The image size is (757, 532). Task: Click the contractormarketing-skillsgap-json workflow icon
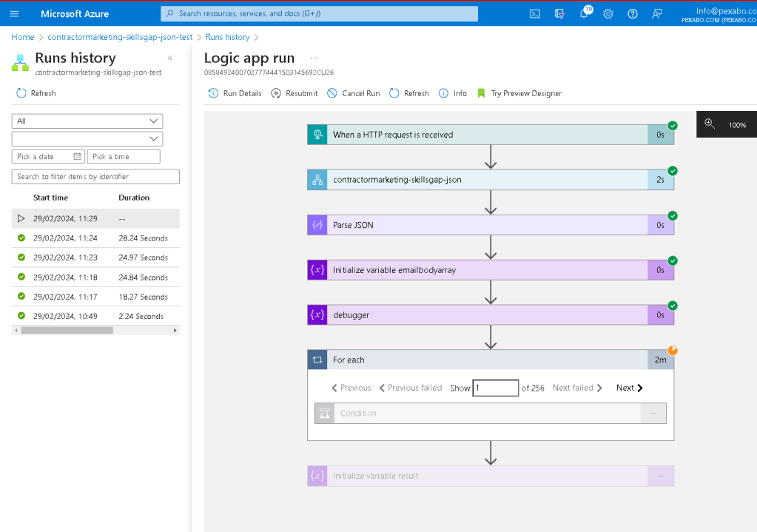(317, 180)
